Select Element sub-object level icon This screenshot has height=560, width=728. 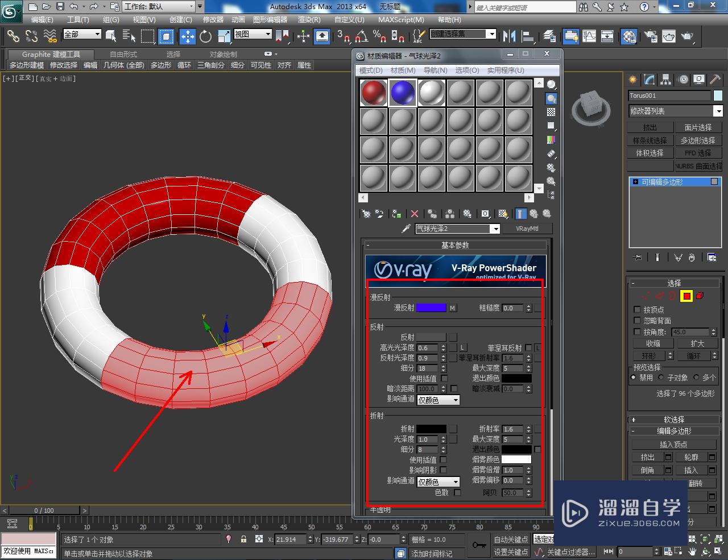[x=700, y=296]
